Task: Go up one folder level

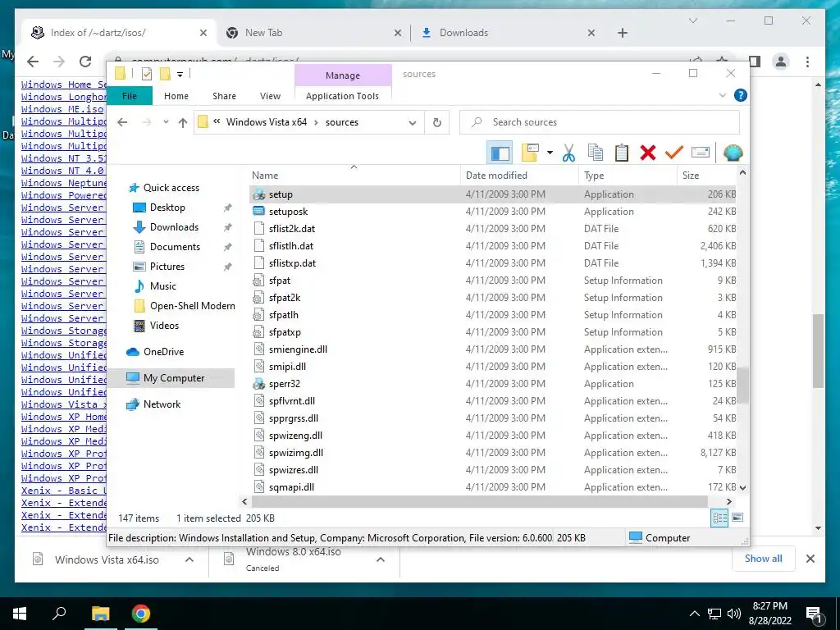Action: (183, 123)
